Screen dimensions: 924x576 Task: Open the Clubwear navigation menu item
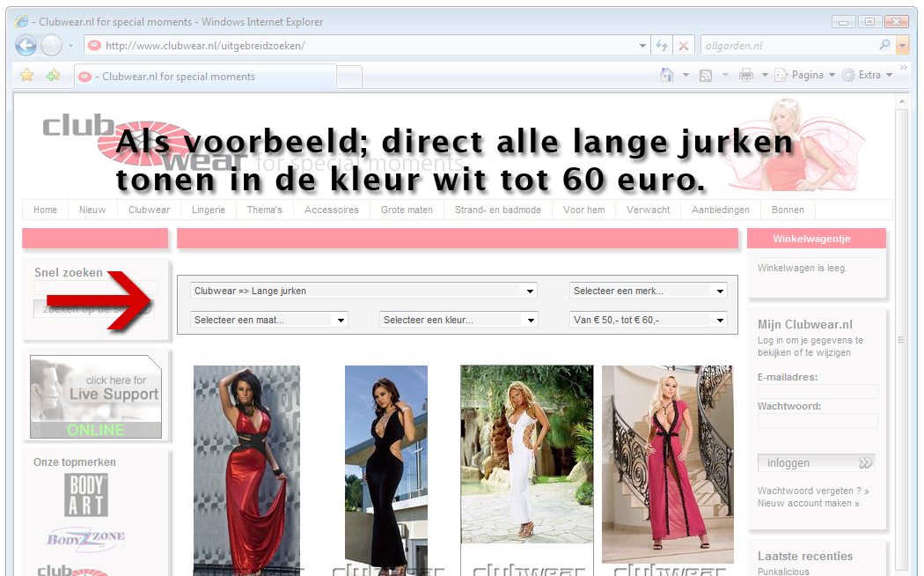(x=149, y=210)
